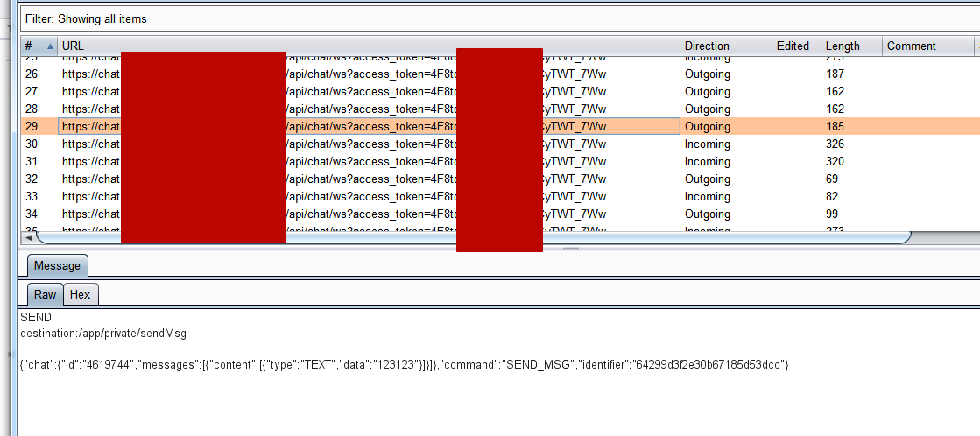The width and height of the screenshot is (980, 436).
Task: Sort by the Length column header
Action: pos(851,46)
